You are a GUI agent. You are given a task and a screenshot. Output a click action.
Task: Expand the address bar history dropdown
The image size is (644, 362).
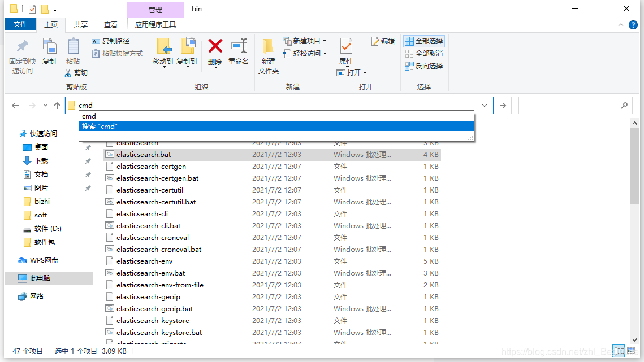[x=485, y=106]
